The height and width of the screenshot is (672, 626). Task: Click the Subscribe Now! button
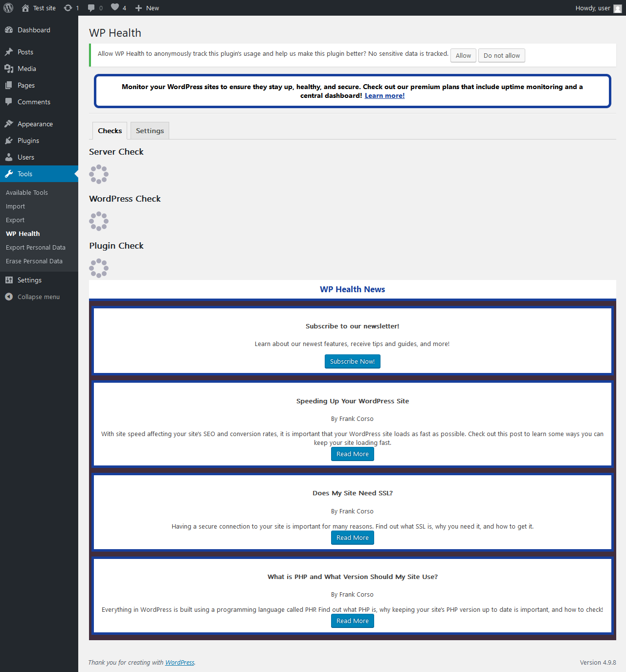point(353,361)
